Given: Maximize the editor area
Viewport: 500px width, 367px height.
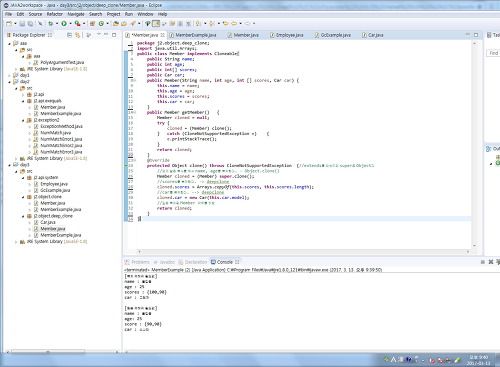Looking at the screenshot, I should [476, 35].
